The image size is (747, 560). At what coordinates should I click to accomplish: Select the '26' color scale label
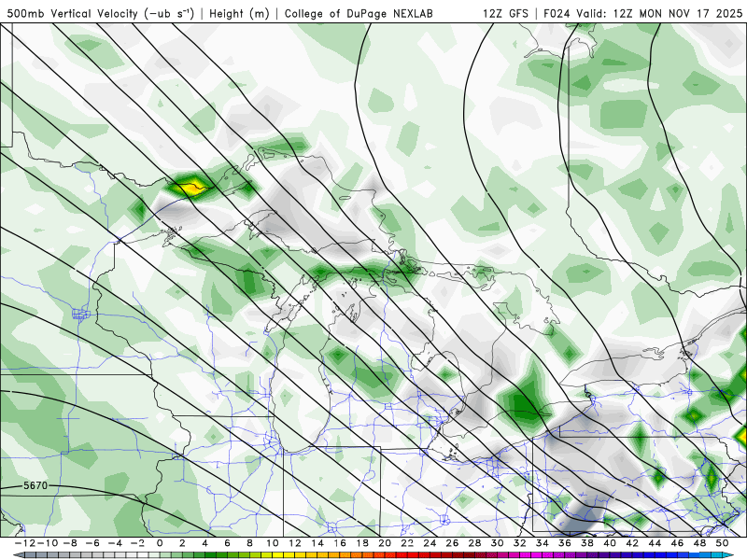pyautogui.click(x=452, y=543)
